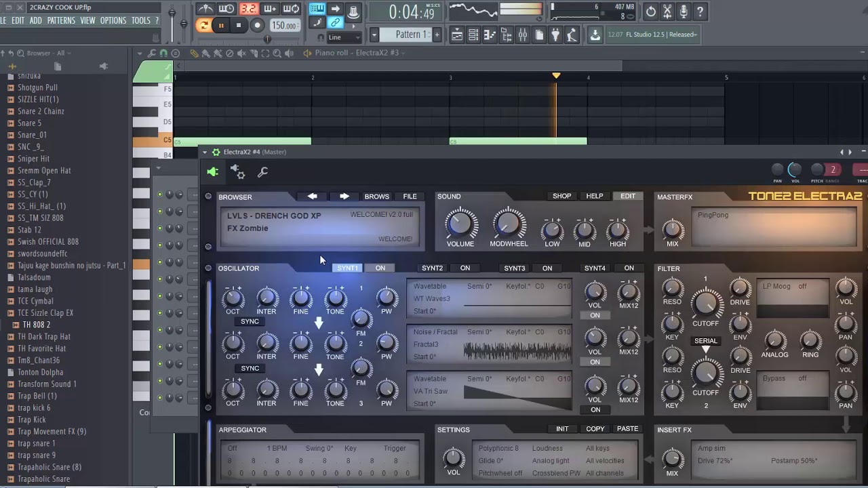Open the piano roll view icon
Image resolution: width=868 pixels, height=488 pixels.
(x=490, y=35)
